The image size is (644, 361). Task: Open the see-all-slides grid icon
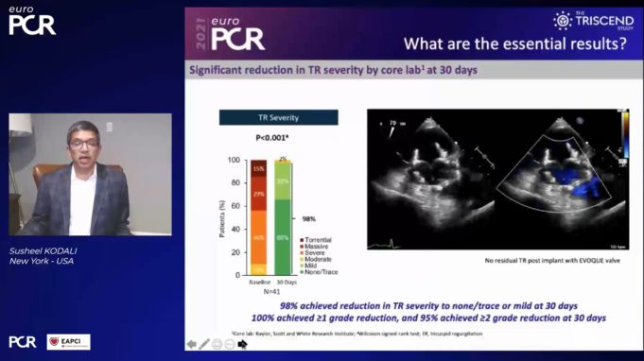[x=217, y=344]
